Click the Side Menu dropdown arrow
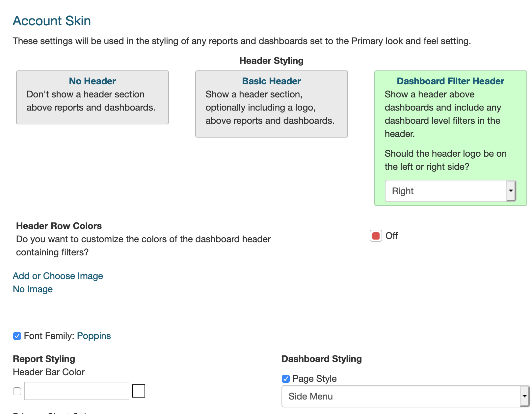 click(x=524, y=396)
